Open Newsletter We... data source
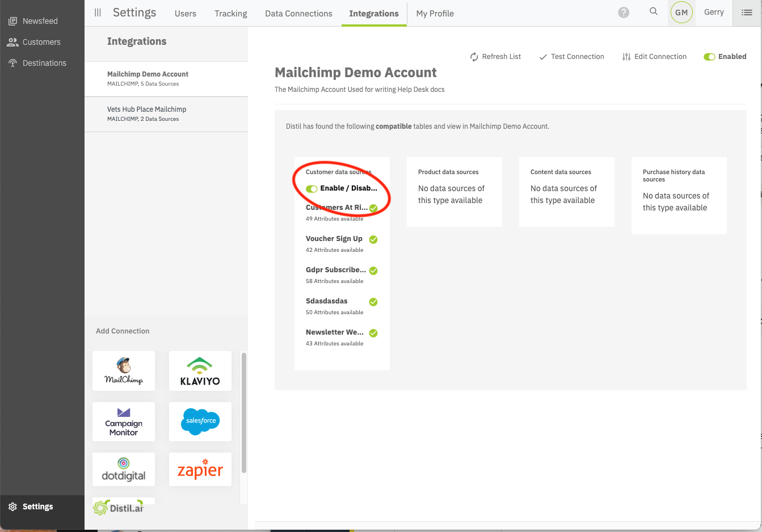 335,332
